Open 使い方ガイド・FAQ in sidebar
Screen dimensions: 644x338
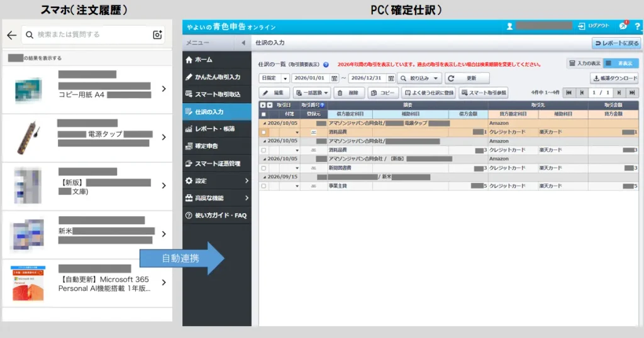point(217,215)
